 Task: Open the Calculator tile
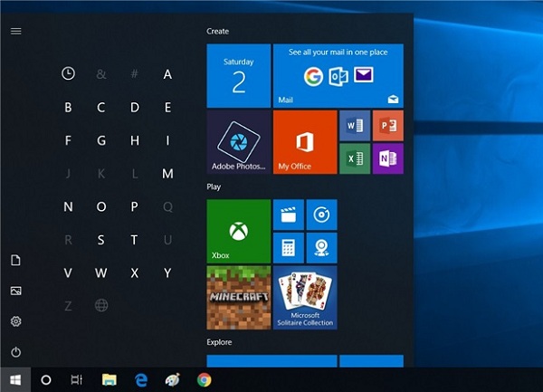[x=288, y=247]
